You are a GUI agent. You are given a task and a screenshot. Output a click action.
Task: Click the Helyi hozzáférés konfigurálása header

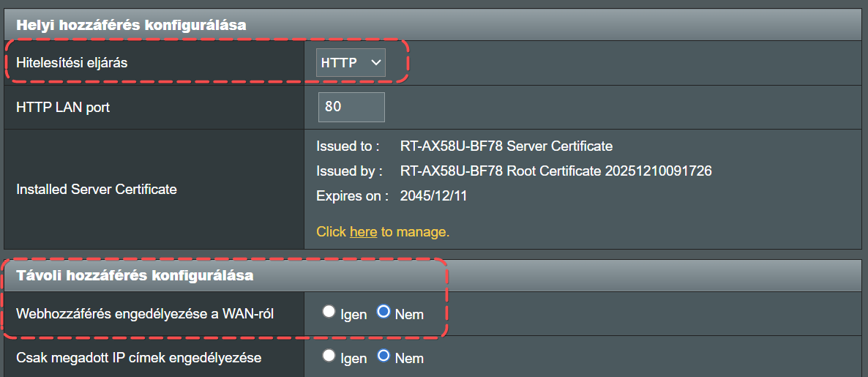pyautogui.click(x=131, y=25)
